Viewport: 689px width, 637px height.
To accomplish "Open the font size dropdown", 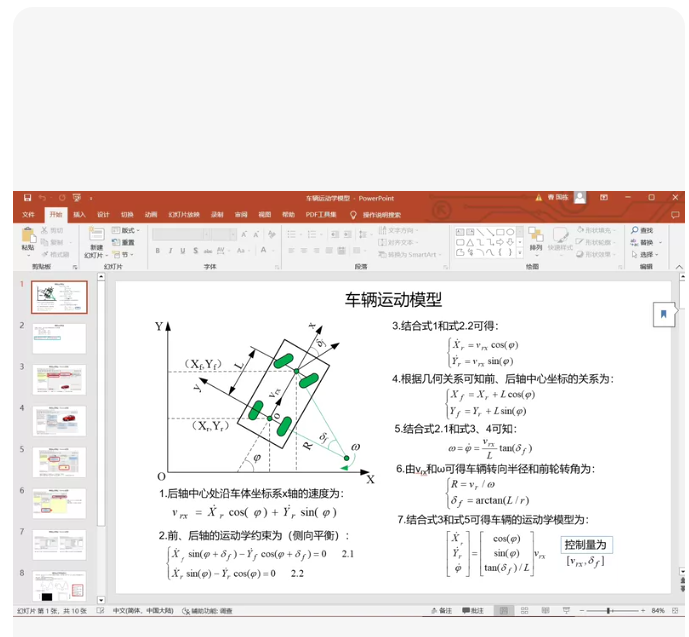I will (233, 234).
